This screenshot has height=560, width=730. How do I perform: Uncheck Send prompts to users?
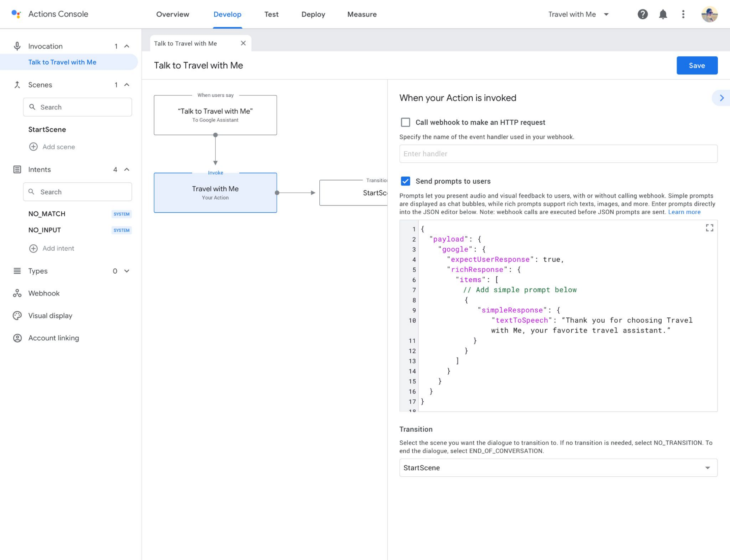[x=405, y=181]
